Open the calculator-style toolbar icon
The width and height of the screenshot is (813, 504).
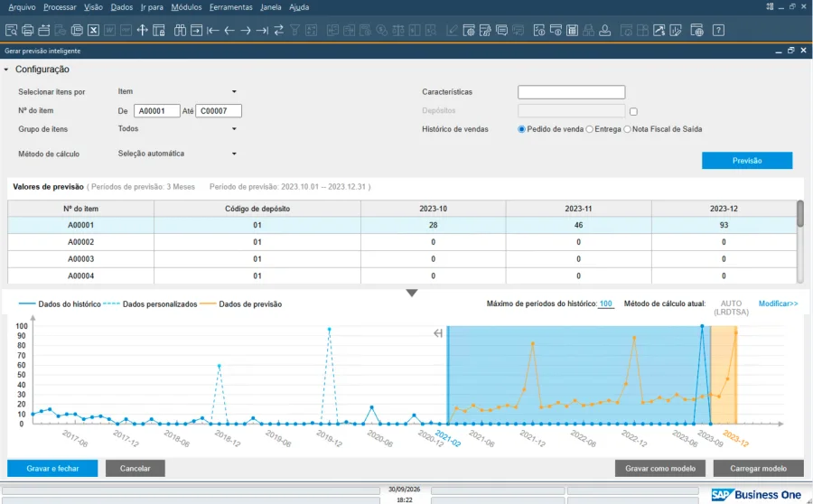(573, 30)
